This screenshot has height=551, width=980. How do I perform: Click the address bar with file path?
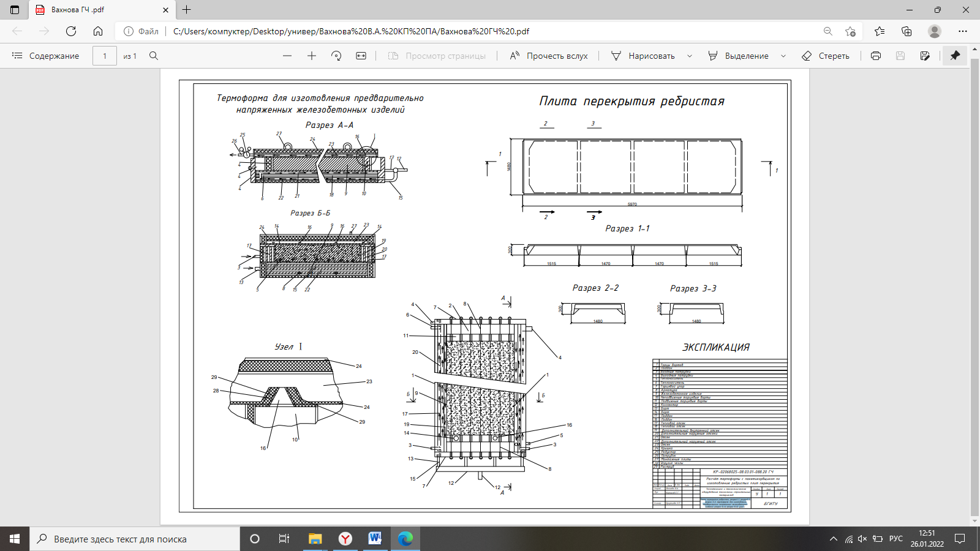click(x=351, y=31)
